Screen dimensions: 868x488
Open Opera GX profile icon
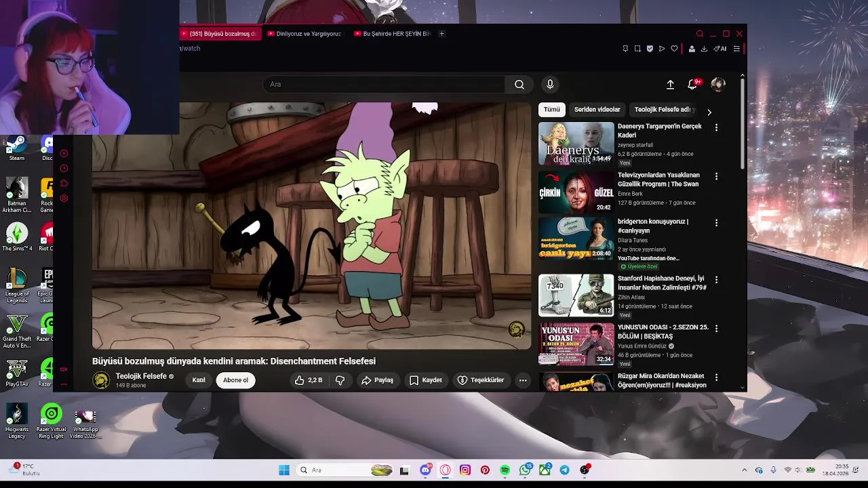coord(692,49)
